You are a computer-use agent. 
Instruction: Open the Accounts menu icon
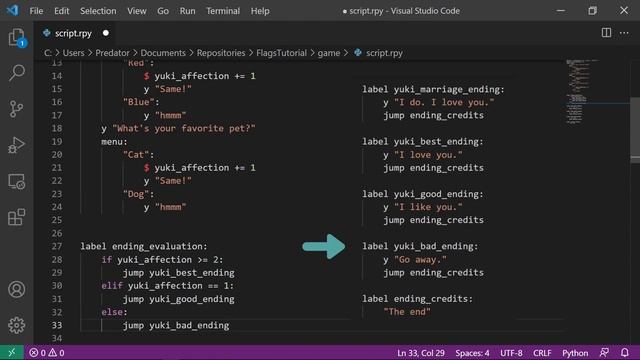point(17,289)
